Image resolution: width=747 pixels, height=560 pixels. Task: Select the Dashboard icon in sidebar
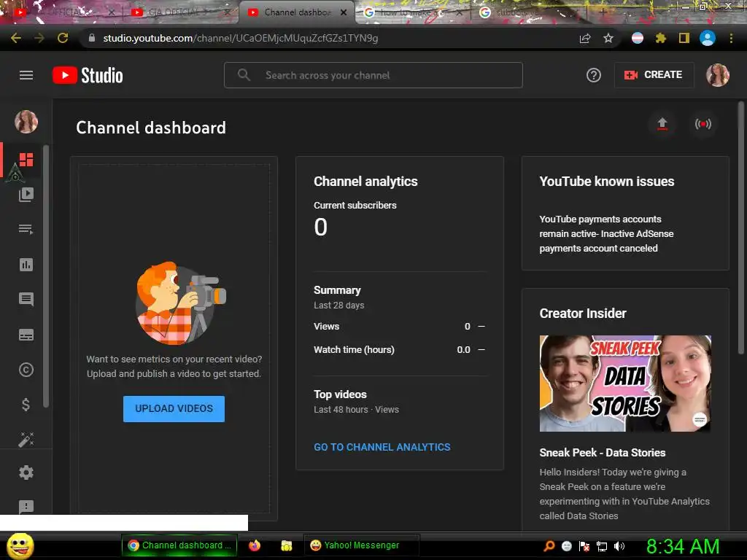[x=26, y=160]
